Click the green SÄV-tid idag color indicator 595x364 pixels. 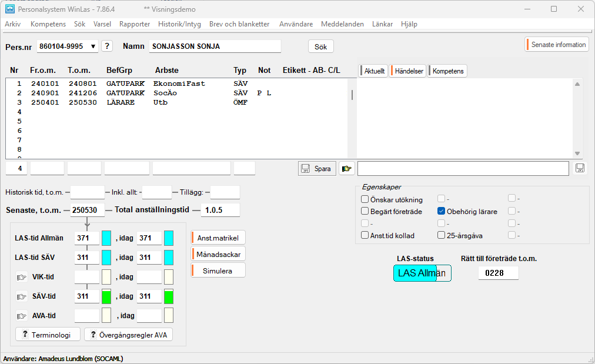click(169, 296)
